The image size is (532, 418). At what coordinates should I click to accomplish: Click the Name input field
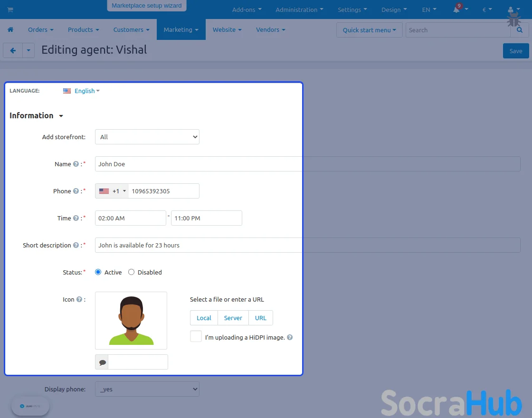pyautogui.click(x=307, y=164)
